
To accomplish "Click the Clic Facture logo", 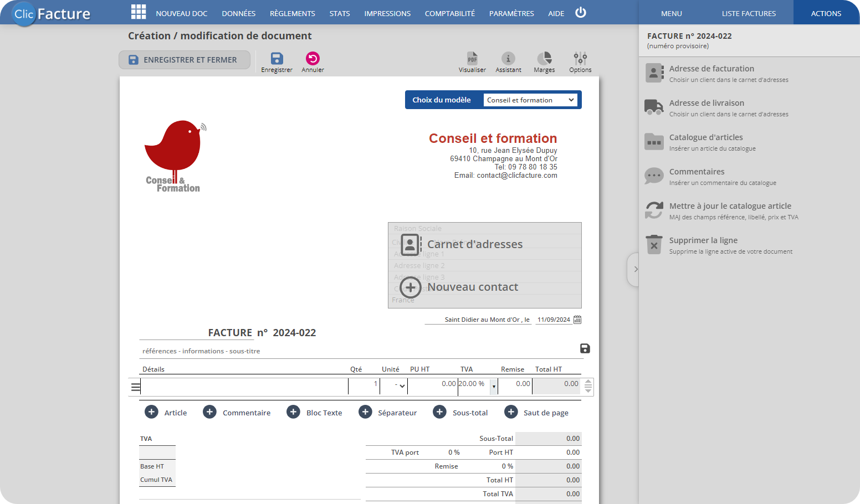I will click(52, 13).
